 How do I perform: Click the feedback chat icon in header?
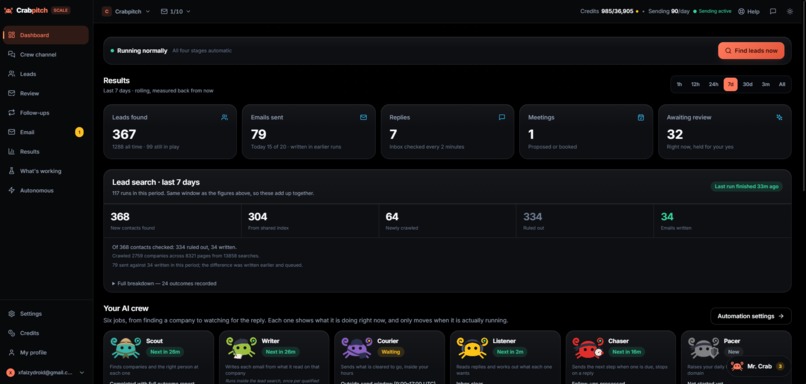(773, 11)
